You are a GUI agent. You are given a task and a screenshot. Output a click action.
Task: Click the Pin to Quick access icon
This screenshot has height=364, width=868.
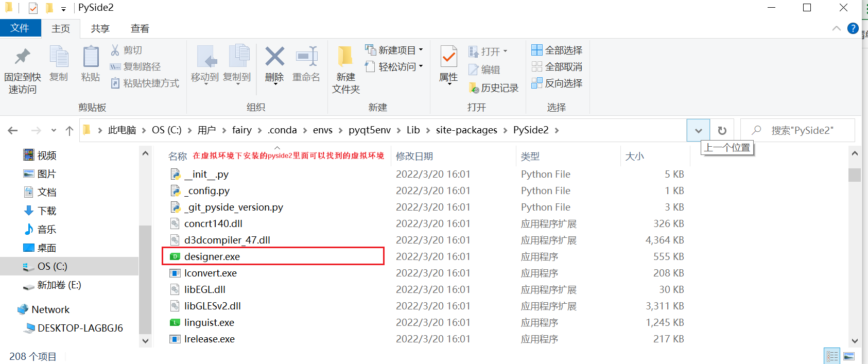tap(23, 57)
